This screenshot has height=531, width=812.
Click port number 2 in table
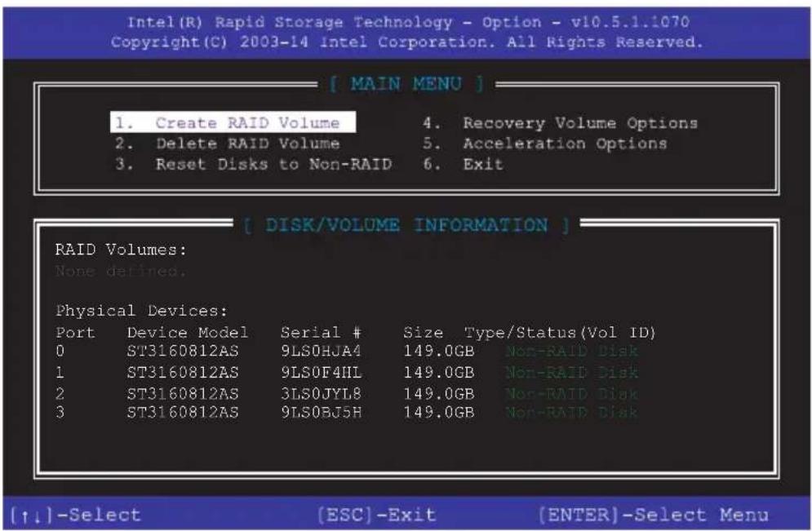[x=60, y=394]
